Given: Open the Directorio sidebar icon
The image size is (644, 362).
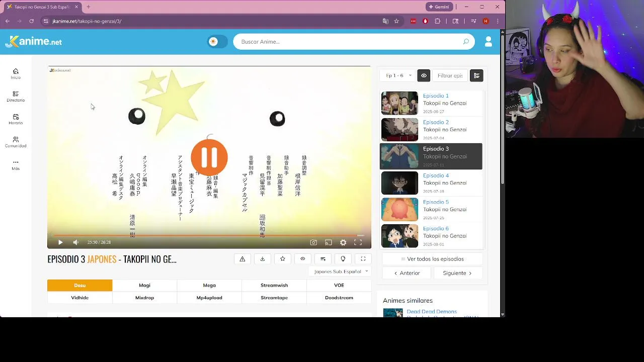Looking at the screenshot, I should (x=16, y=96).
